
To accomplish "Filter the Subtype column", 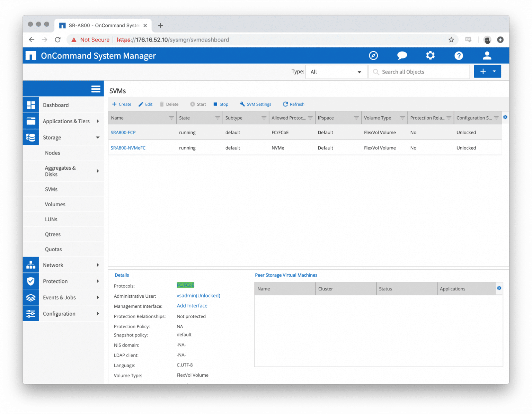I will coord(264,118).
